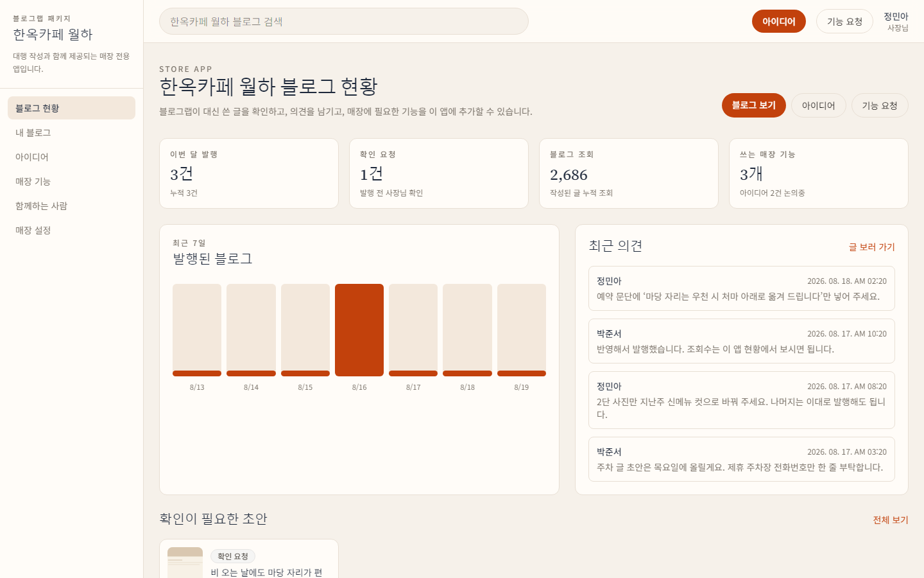Viewport: 924px width, 578px height.
Task: Select the tall 8/16 bar in the chart
Action: point(359,330)
